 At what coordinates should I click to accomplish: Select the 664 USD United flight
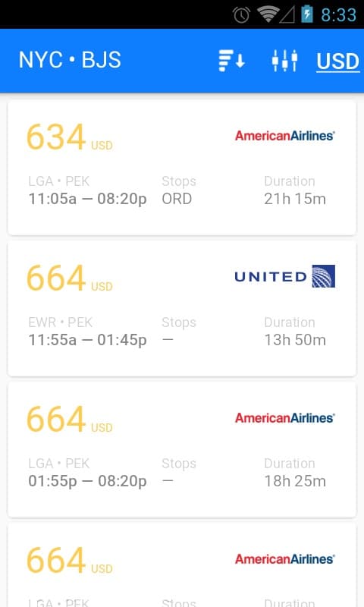182,309
